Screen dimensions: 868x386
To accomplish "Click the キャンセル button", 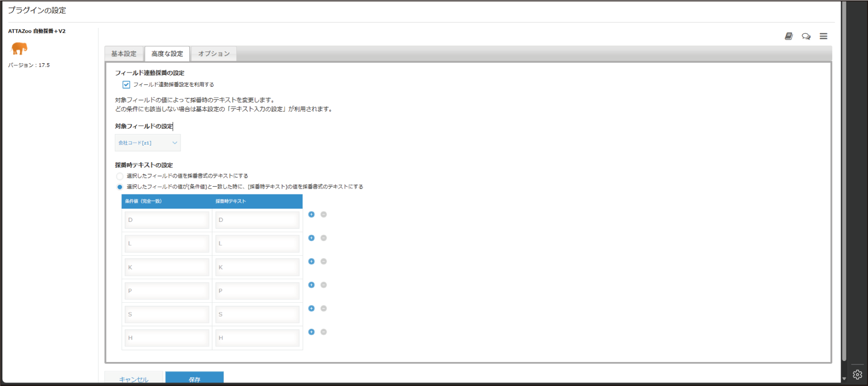I will (134, 378).
